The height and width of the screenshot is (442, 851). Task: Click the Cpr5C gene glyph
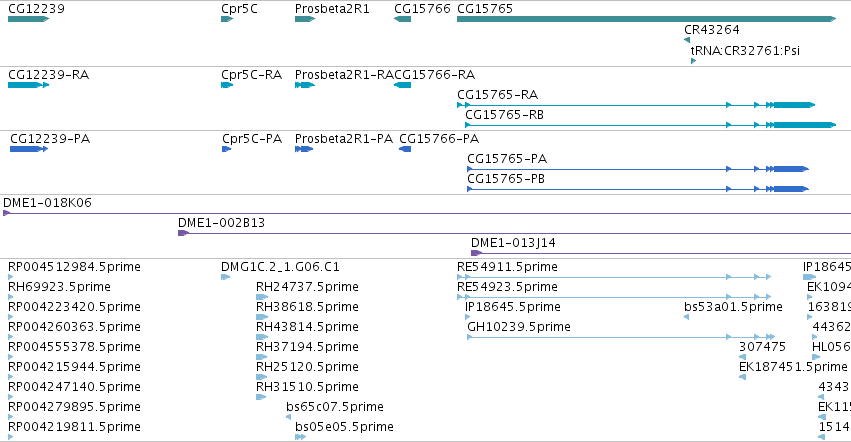pyautogui.click(x=227, y=19)
